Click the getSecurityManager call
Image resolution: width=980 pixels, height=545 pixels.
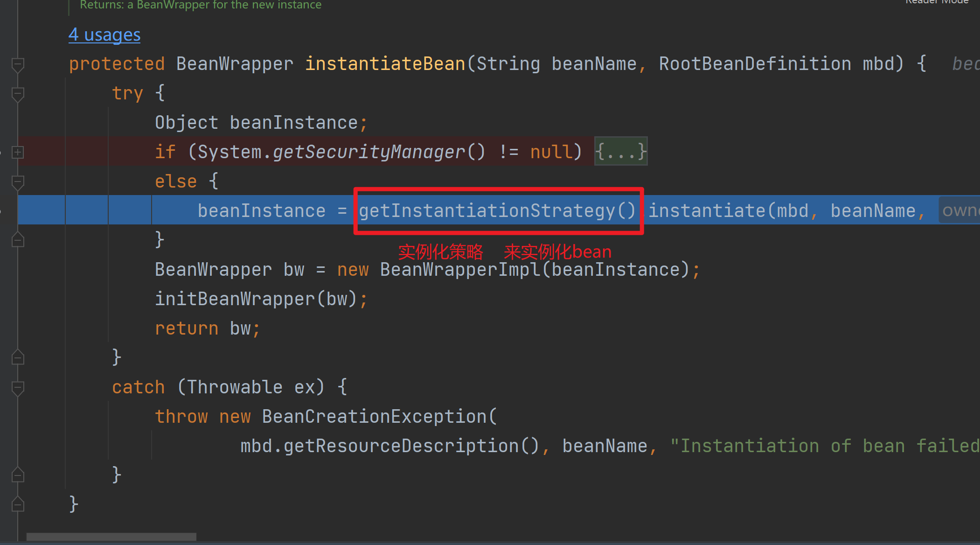[379, 152]
